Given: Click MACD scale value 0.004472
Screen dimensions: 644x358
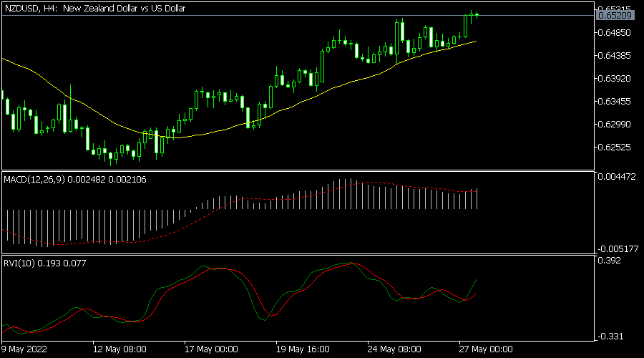Looking at the screenshot, I should (x=617, y=177).
